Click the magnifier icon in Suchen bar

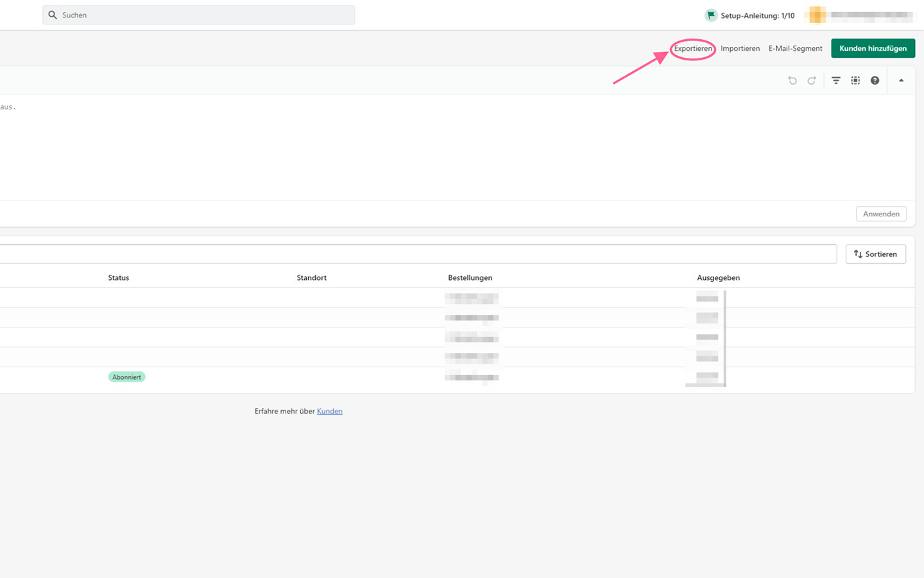53,15
